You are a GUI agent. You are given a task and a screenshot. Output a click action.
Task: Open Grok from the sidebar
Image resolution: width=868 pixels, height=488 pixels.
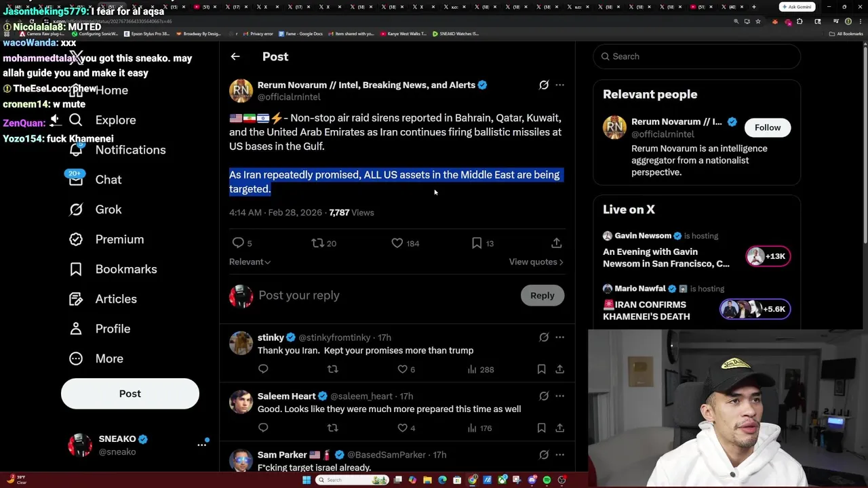click(96, 209)
